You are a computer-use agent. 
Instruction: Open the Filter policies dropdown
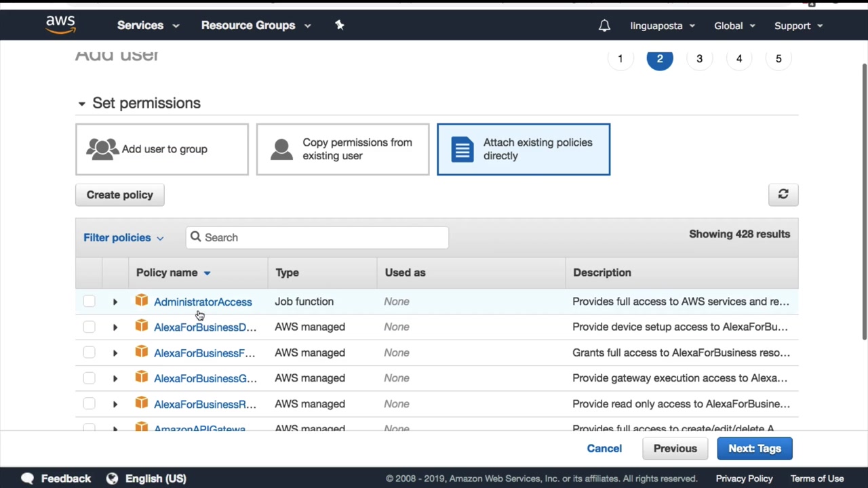click(123, 238)
